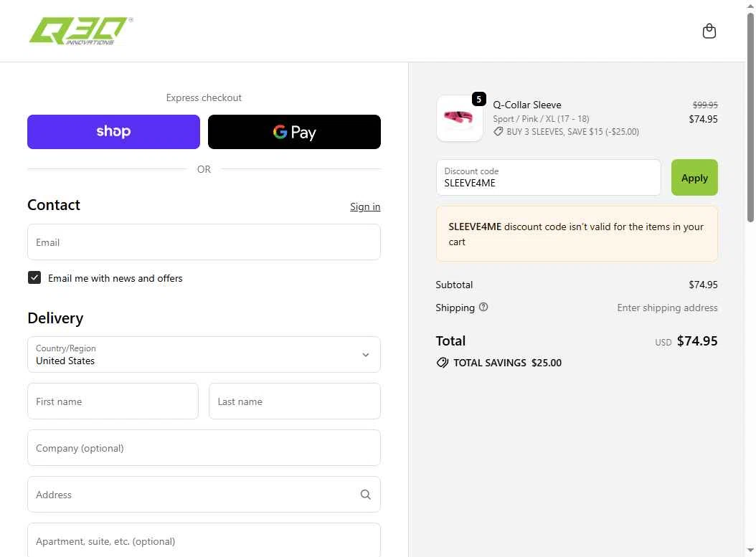Screen dimensions: 756x557
Task: Click the Q-Collar Sleeve product thumbnail
Action: (x=460, y=118)
